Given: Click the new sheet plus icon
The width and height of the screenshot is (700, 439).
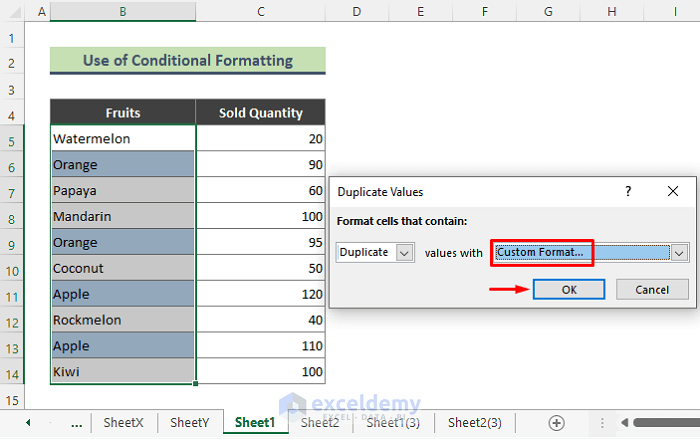Looking at the screenshot, I should 557,423.
